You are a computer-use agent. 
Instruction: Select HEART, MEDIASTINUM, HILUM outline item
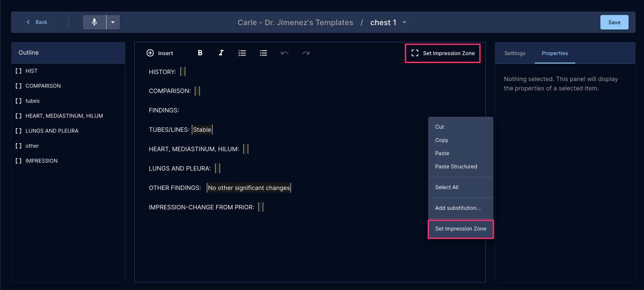tap(68, 116)
